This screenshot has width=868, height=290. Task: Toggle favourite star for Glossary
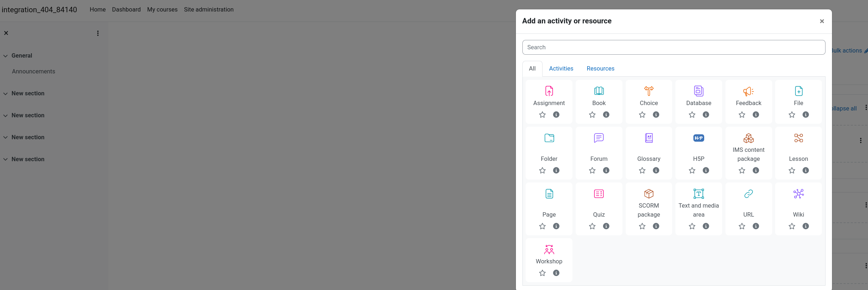642,171
